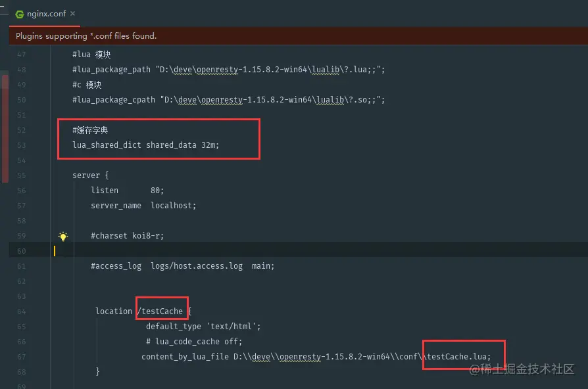This screenshot has height=389, width=588.
Task: Click '# lua_code_cache off;' comment
Action: pos(194,342)
